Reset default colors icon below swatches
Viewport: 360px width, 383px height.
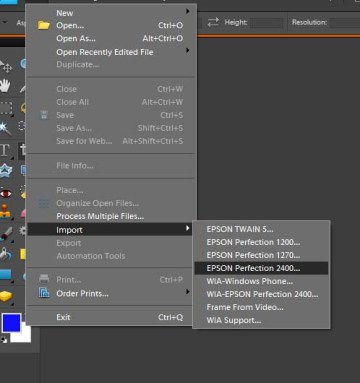click(x=4, y=340)
